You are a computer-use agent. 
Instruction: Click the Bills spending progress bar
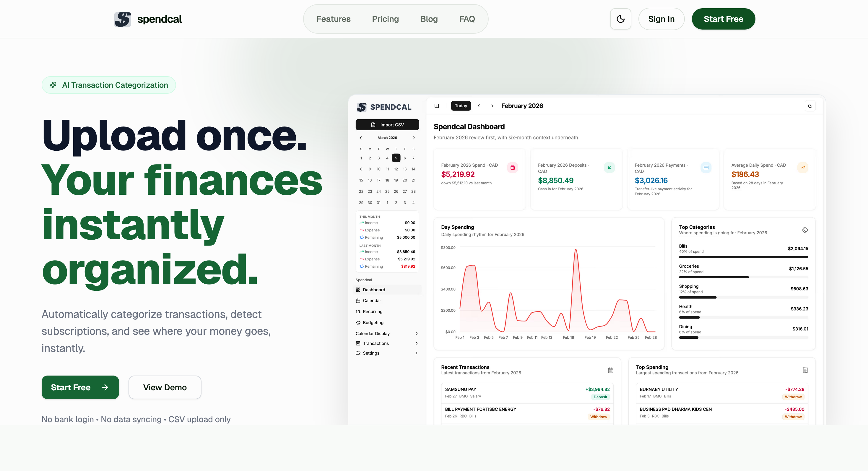tap(743, 257)
